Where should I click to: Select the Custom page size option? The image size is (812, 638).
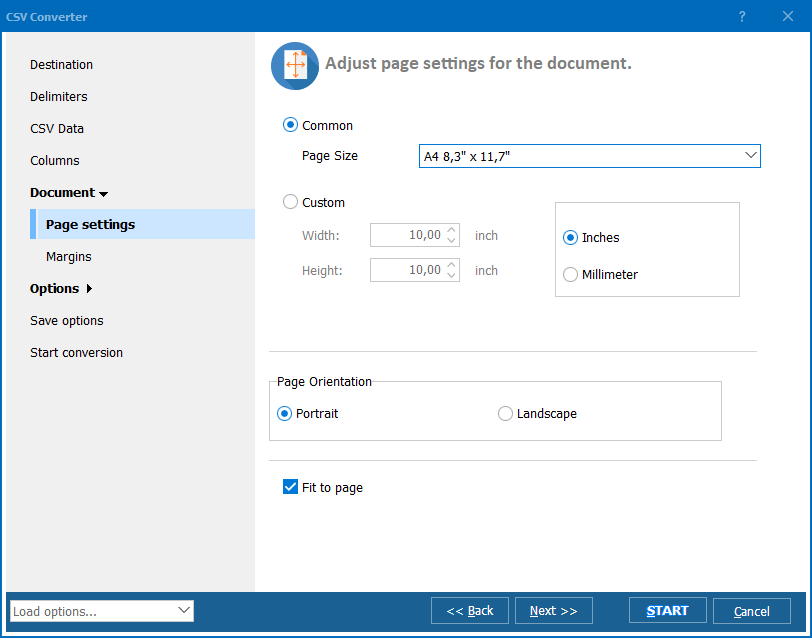[x=291, y=203]
